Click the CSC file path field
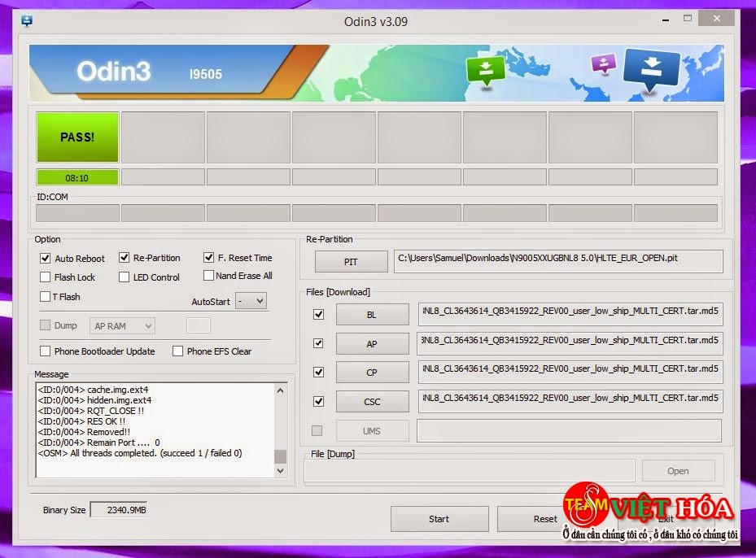756x558 pixels. pyautogui.click(x=570, y=401)
